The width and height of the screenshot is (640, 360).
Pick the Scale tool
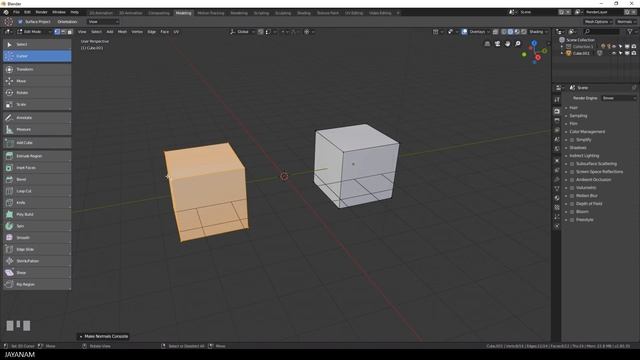[37, 104]
